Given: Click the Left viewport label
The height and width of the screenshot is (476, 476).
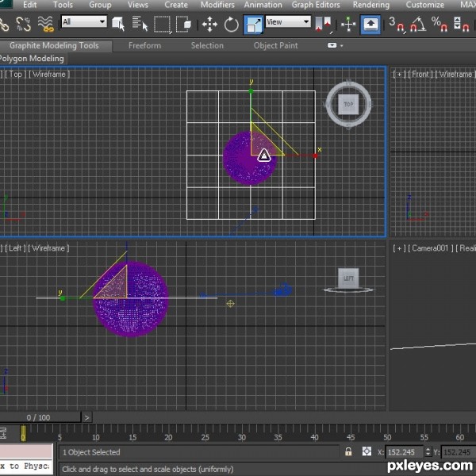Looking at the screenshot, I should [15, 248].
